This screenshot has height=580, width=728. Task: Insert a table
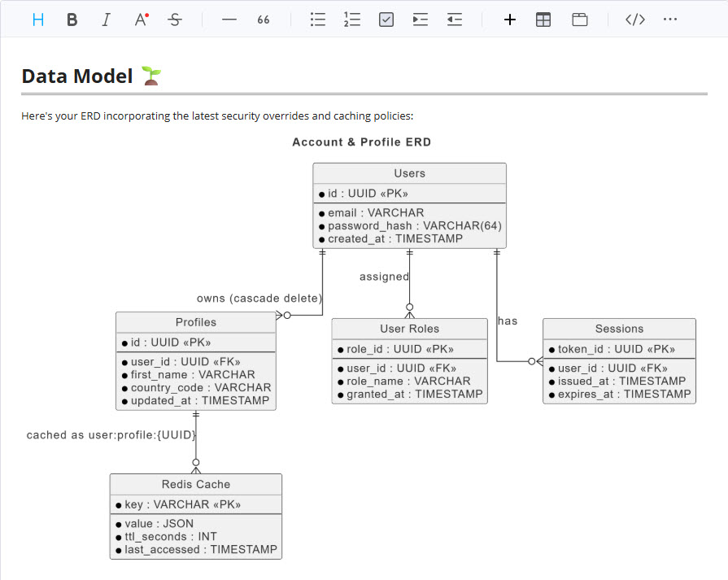(543, 20)
